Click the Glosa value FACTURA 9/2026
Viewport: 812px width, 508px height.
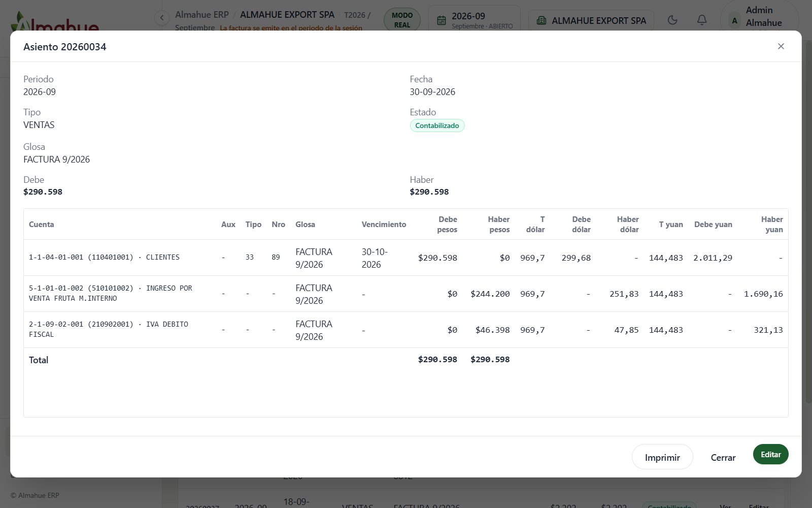[56, 159]
